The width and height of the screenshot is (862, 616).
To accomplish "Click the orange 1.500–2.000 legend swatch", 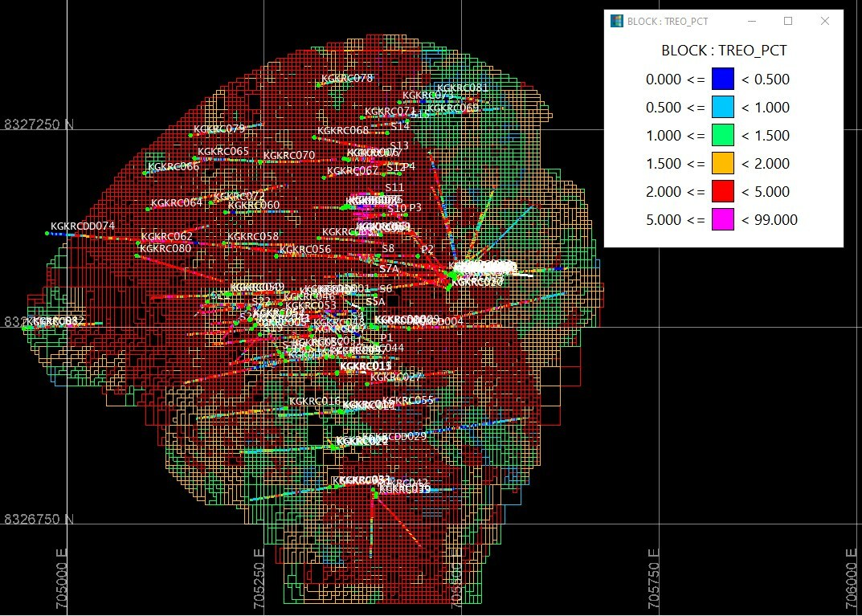I will coord(723,163).
